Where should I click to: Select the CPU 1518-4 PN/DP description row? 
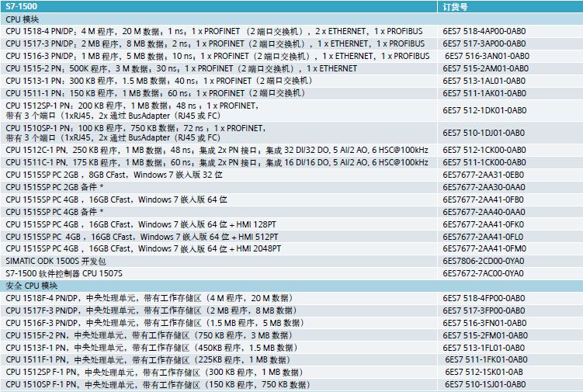click(214, 31)
